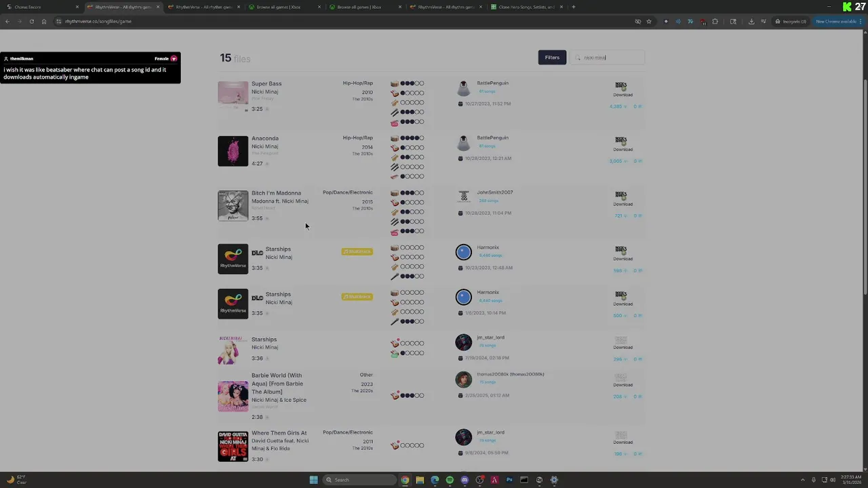Click the bass difficulty icon on Where Them Girls At
Viewport: 868px width, 488px height.
pos(395,445)
